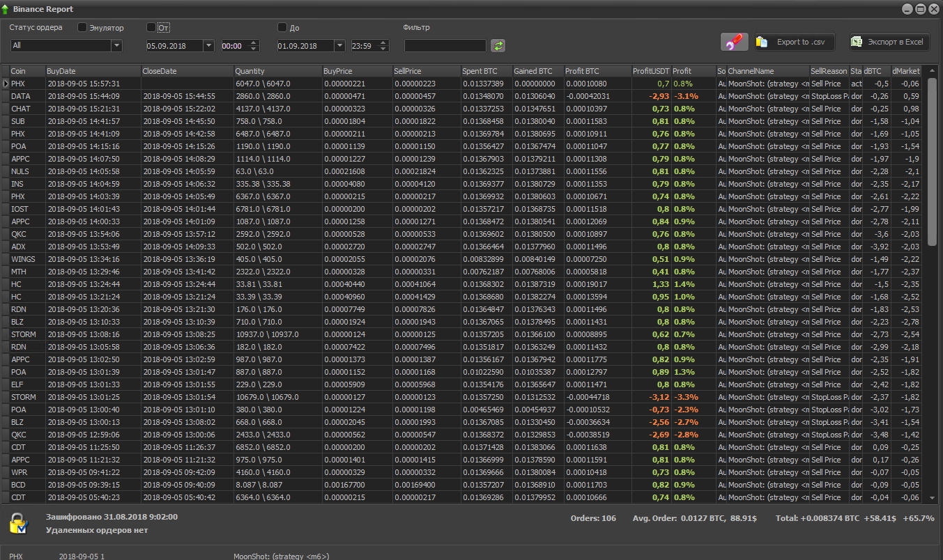This screenshot has height=560, width=943.
Task: Toggle the От date checkbox
Action: tap(151, 28)
